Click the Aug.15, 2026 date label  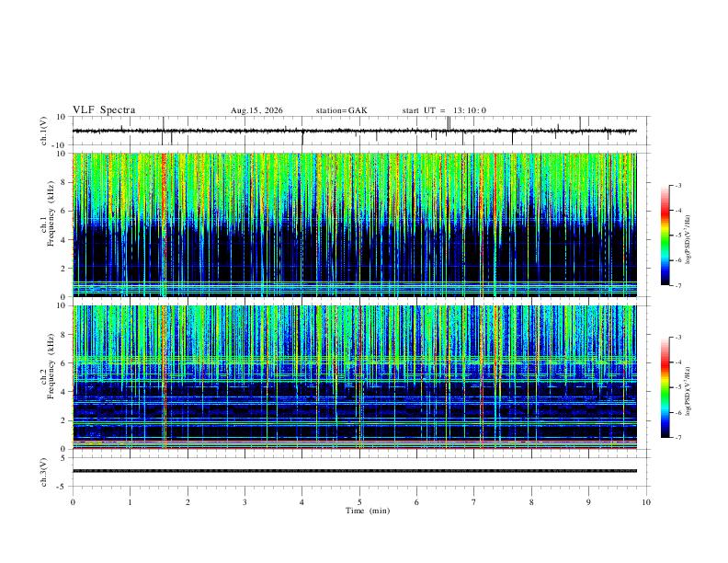[x=256, y=110]
